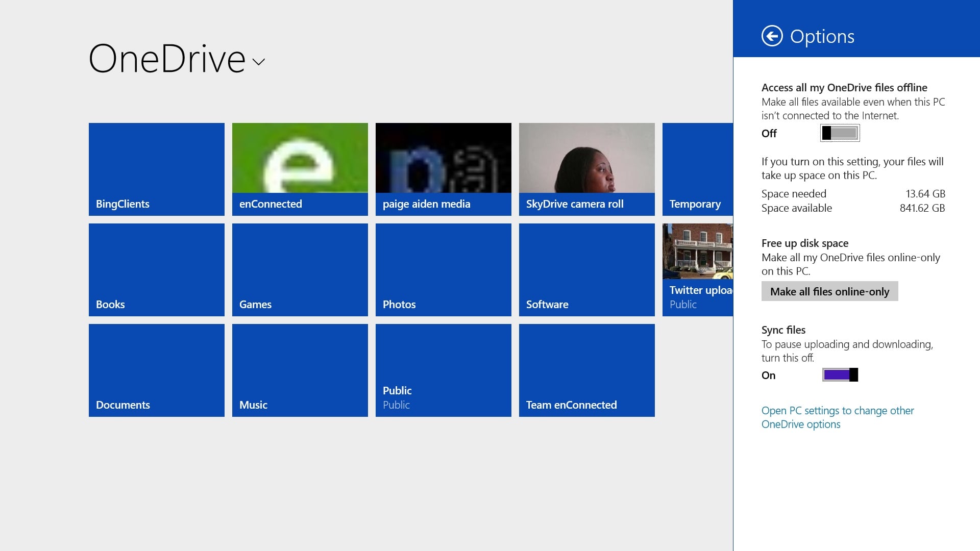
Task: Open the enConnected folder tile
Action: (300, 169)
